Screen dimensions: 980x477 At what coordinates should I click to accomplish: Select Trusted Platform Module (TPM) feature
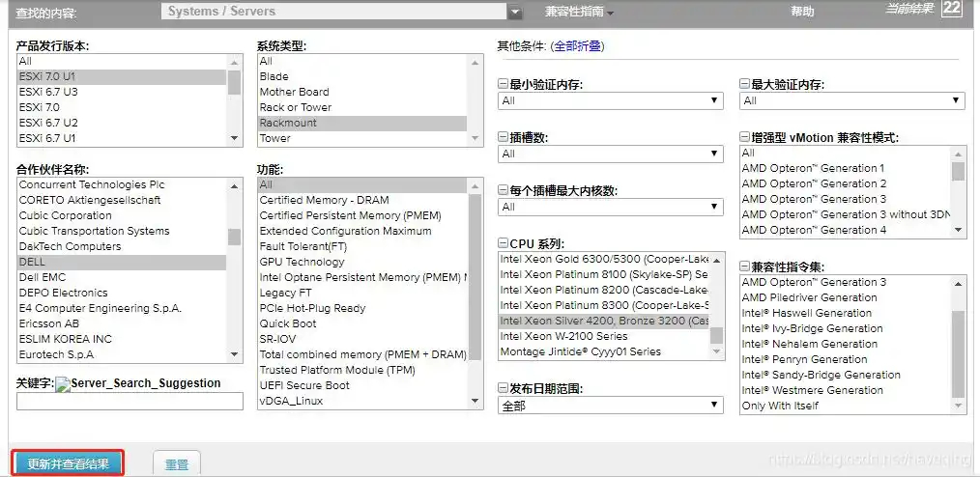[x=361, y=370]
